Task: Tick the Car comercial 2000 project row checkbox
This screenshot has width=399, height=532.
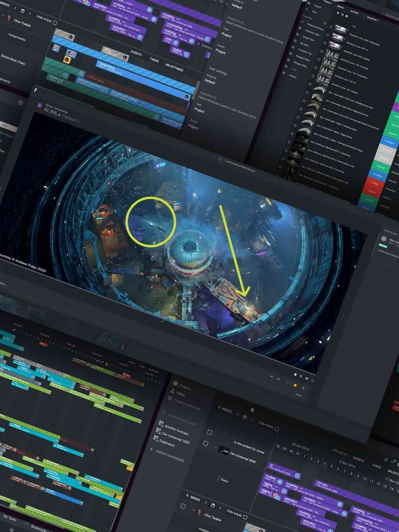Action: point(206,444)
